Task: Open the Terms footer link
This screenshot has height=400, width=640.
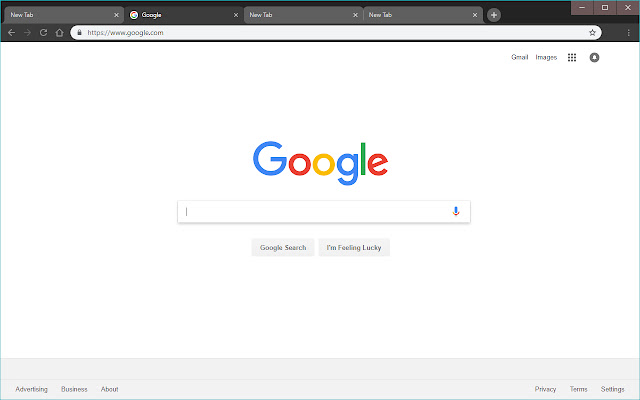Action: [578, 389]
